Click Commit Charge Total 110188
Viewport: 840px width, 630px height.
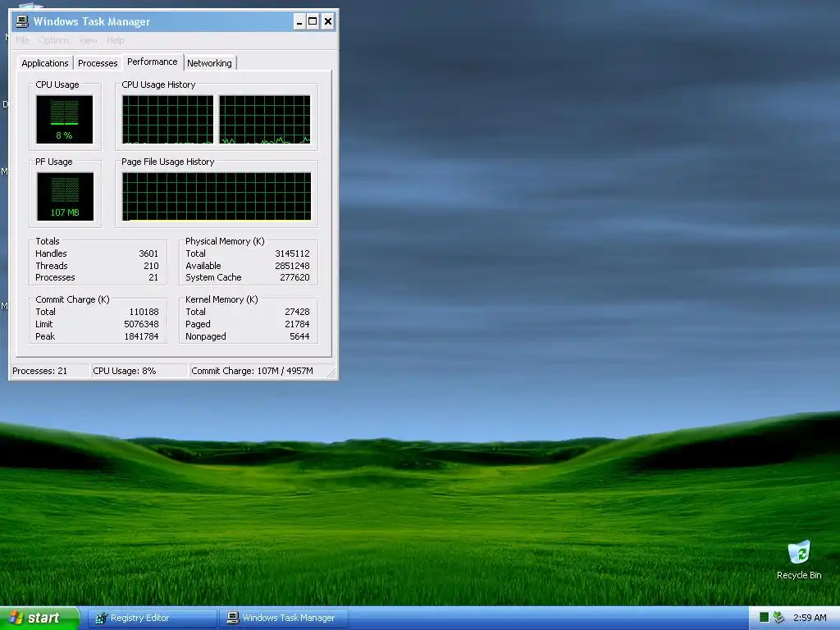tap(144, 312)
